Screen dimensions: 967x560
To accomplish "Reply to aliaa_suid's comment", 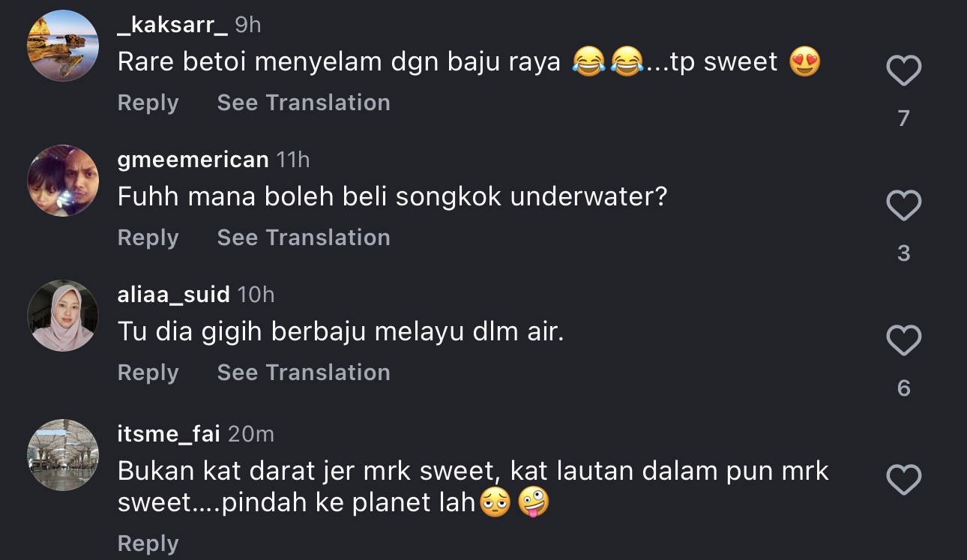I will click(148, 373).
